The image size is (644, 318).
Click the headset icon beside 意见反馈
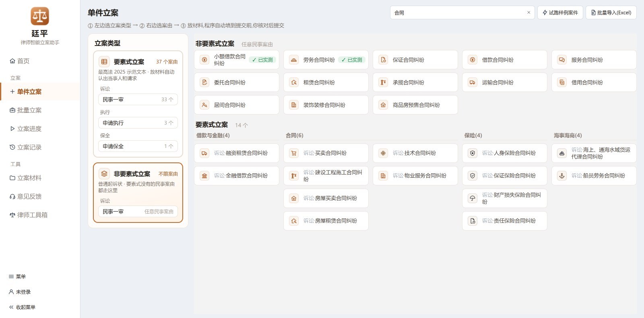[x=12, y=196]
